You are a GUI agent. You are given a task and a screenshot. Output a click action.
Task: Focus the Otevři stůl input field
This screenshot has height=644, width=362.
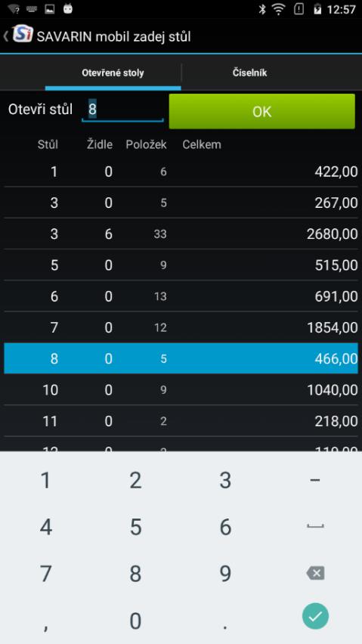pos(122,110)
